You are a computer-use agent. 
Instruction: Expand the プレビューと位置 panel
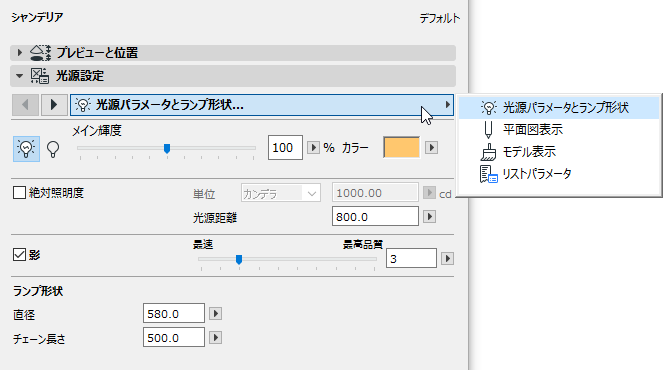pos(19,52)
